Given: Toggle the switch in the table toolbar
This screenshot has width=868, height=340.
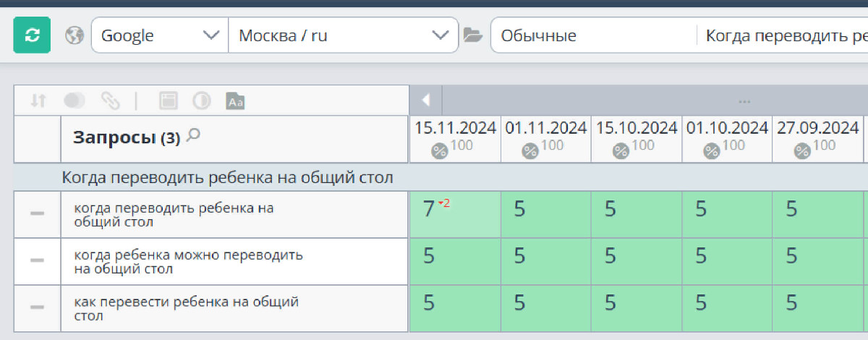Looking at the screenshot, I should point(75,101).
